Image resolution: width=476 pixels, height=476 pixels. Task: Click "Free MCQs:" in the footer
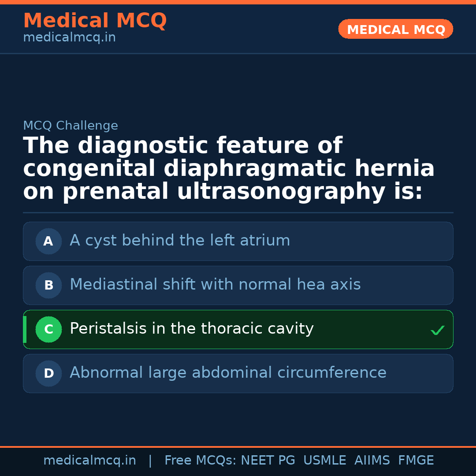(201, 461)
